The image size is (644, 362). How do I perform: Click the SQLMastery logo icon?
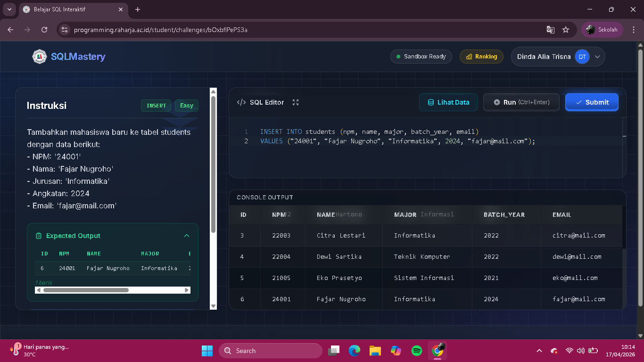40,57
